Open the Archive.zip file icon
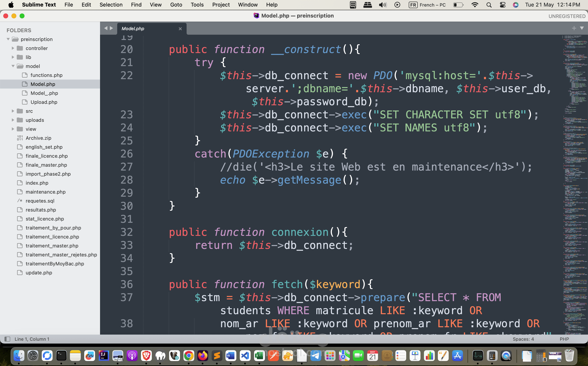Viewport: 588px width, 366px height. click(20, 138)
